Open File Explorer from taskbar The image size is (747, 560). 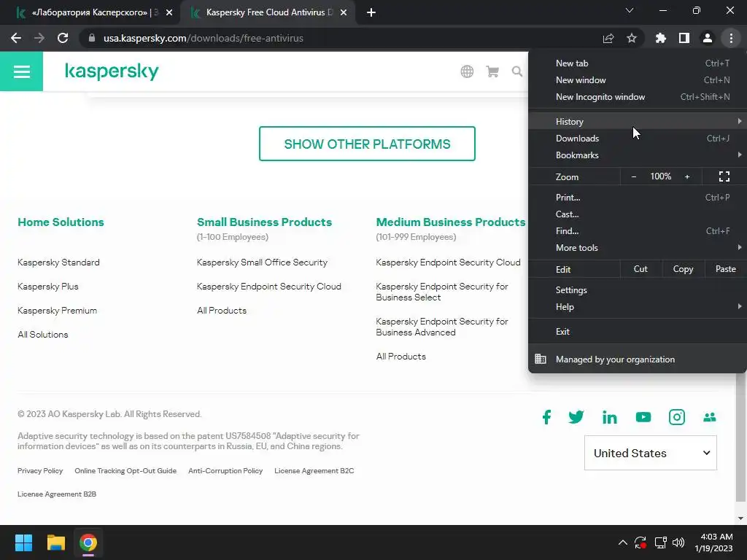pyautogui.click(x=55, y=542)
